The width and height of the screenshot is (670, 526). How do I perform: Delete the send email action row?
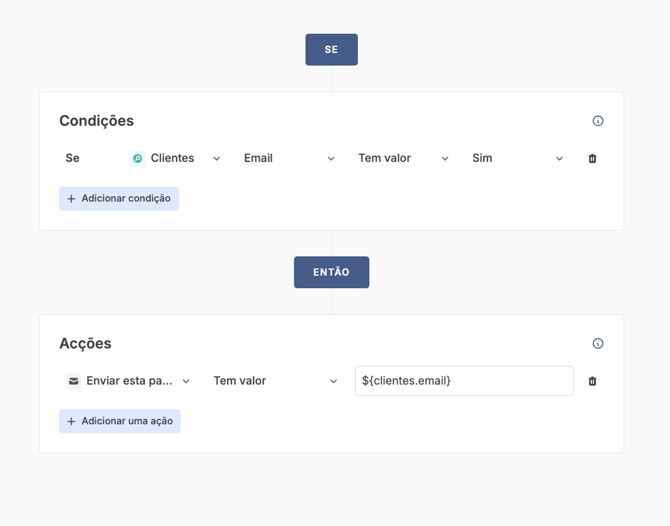pyautogui.click(x=592, y=381)
